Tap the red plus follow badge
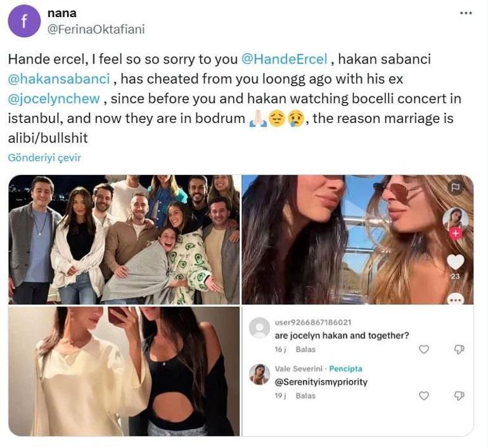This screenshot has width=488, height=448. pos(455,233)
